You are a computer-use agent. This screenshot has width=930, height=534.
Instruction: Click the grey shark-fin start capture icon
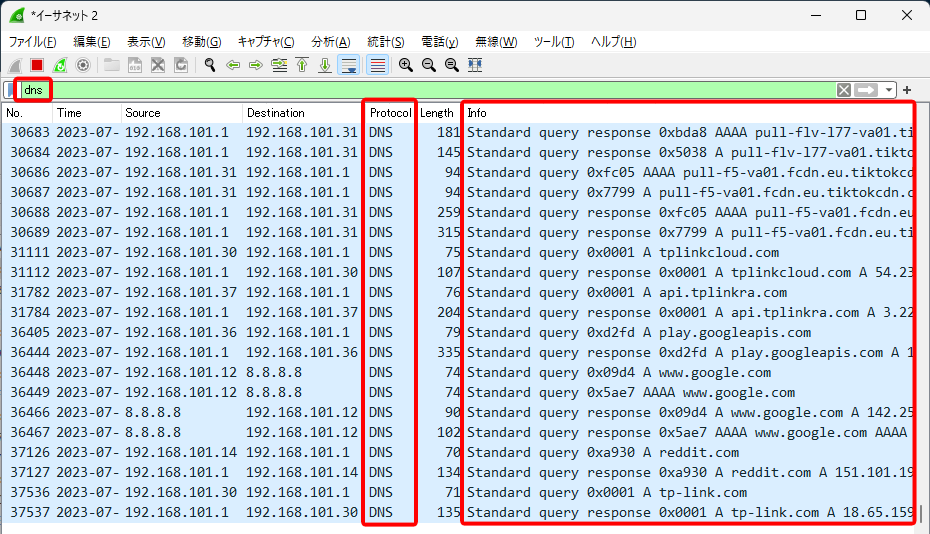coord(15,65)
